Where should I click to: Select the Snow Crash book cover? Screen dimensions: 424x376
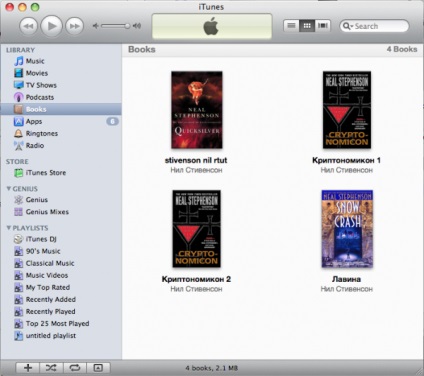coord(347,229)
